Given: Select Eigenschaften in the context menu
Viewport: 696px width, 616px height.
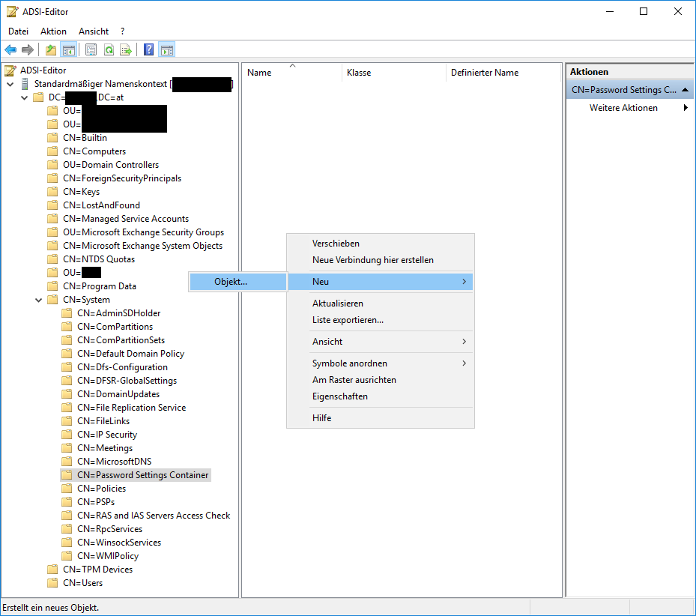Looking at the screenshot, I should click(x=340, y=396).
